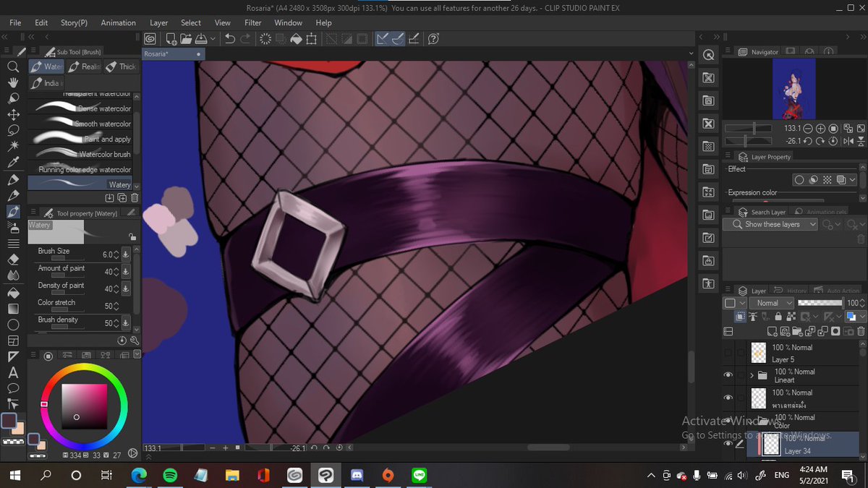Select the Figure ellipse tool
This screenshot has height=488, width=868.
(12, 325)
